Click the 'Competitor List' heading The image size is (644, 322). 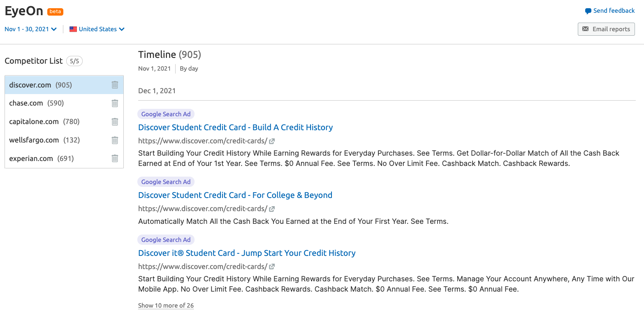pos(34,61)
